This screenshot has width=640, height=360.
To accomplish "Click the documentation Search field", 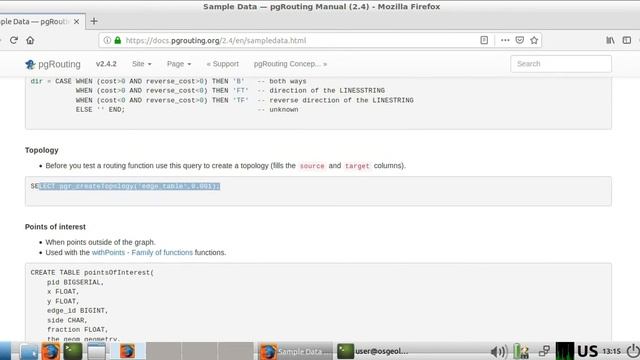I will click(x=561, y=64).
